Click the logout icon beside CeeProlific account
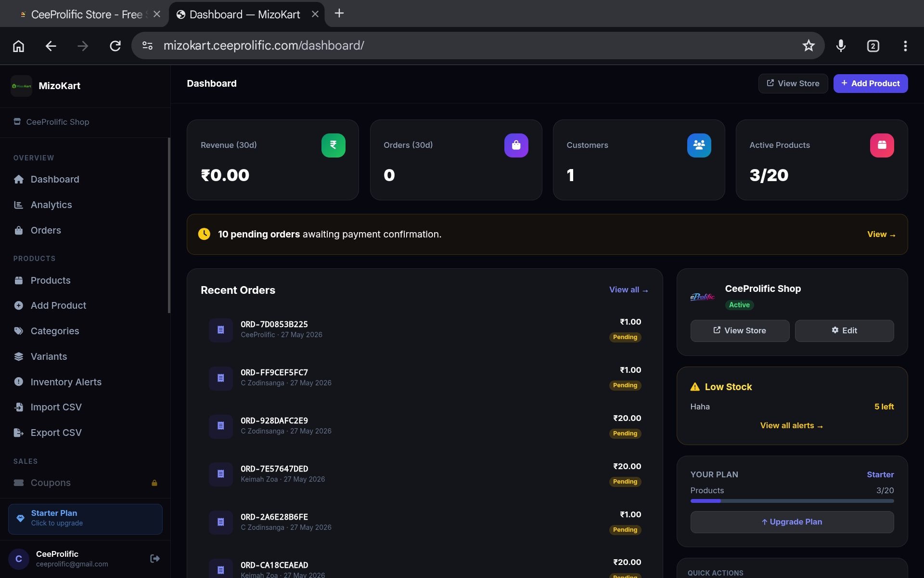 click(x=155, y=559)
